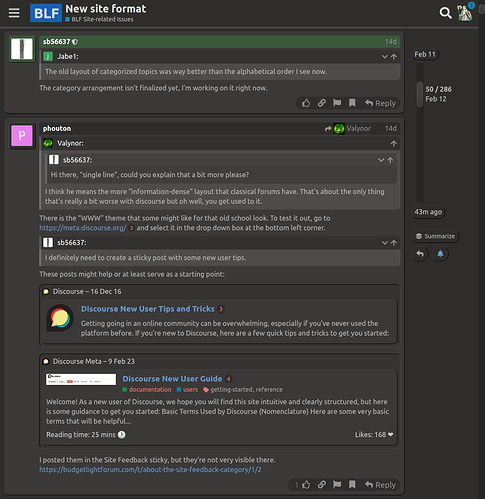This screenshot has height=499, width=485.
Task: Copy share link of phouton's post
Action: tap(321, 485)
